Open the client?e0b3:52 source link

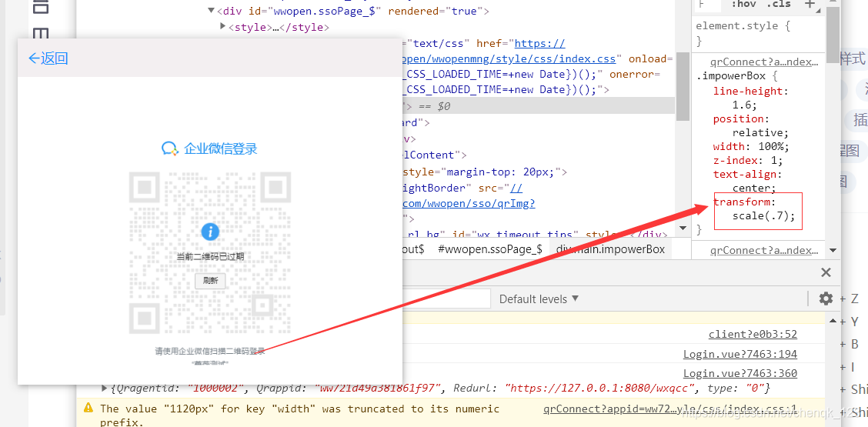(x=753, y=334)
